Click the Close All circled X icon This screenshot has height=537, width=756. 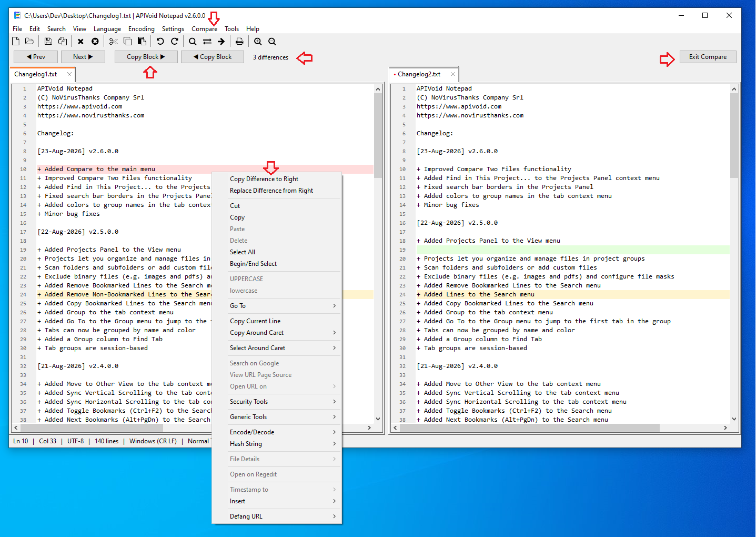[95, 41]
